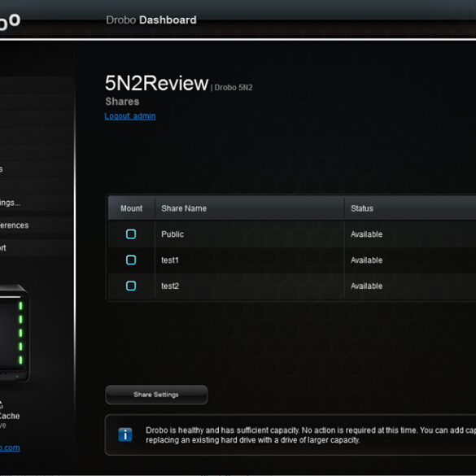The width and height of the screenshot is (476, 476).
Task: Click the 5N2Review device title
Action: coord(157,83)
